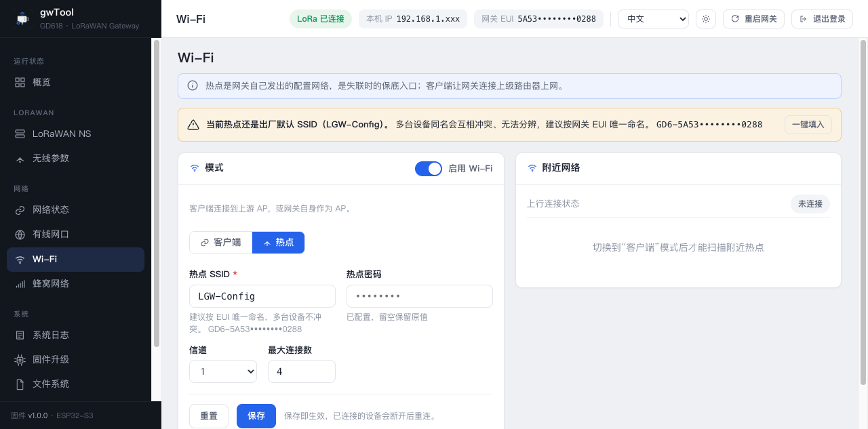The height and width of the screenshot is (429, 868).
Task: Click the LoRa 已连接 status badge
Action: tap(321, 19)
